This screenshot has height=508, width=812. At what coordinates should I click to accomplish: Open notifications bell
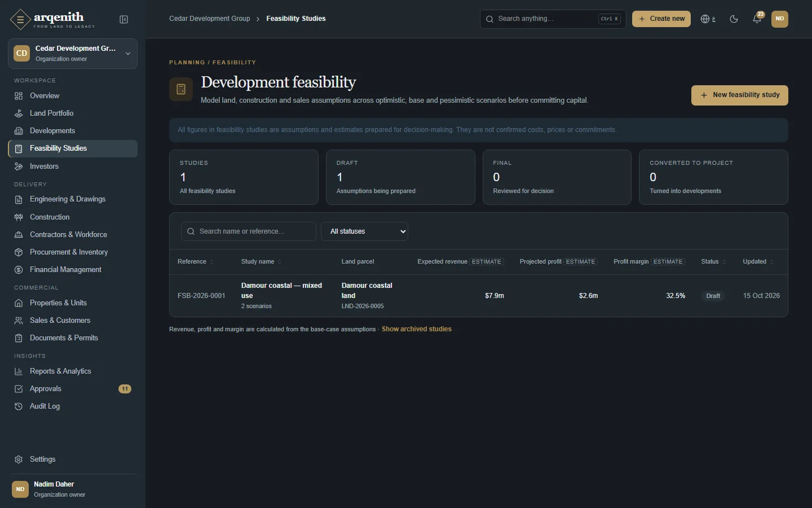[757, 19]
